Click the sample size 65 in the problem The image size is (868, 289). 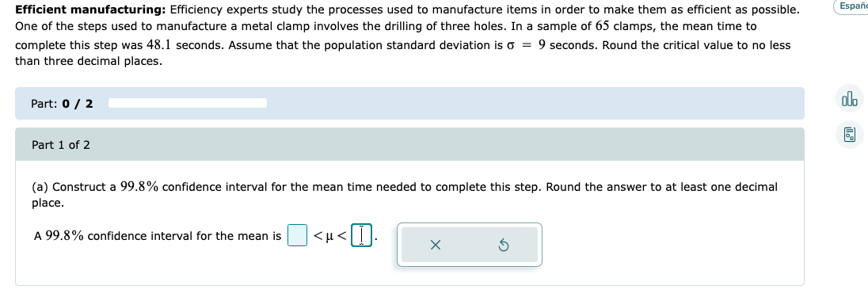(601, 26)
